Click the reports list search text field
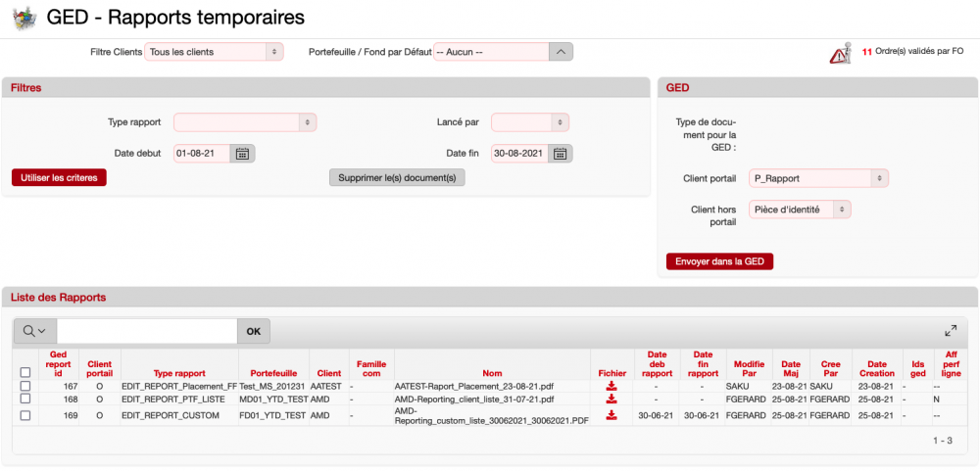 point(147,331)
